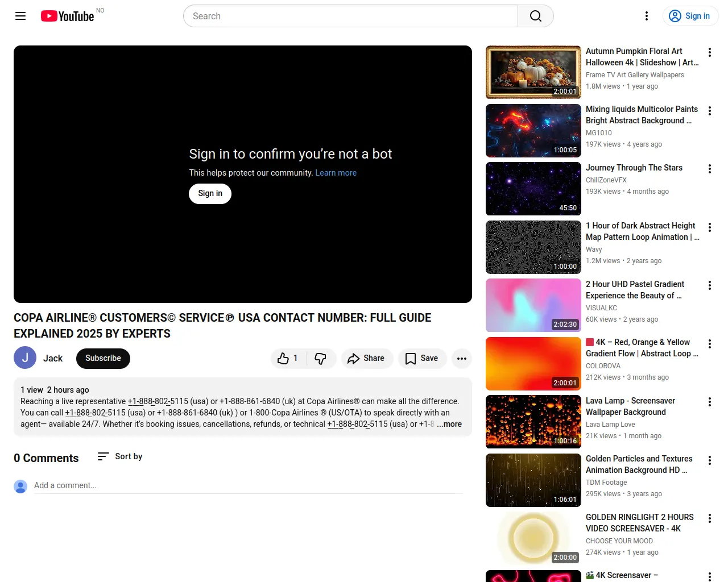Click Sign in inside the video player
The height and width of the screenshot is (582, 728).
pos(210,194)
